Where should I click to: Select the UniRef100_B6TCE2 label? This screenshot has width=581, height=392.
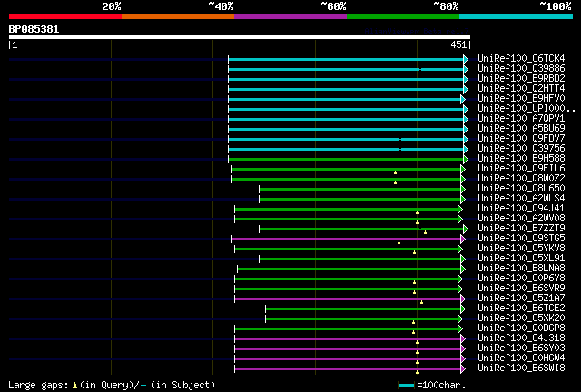pos(521,309)
